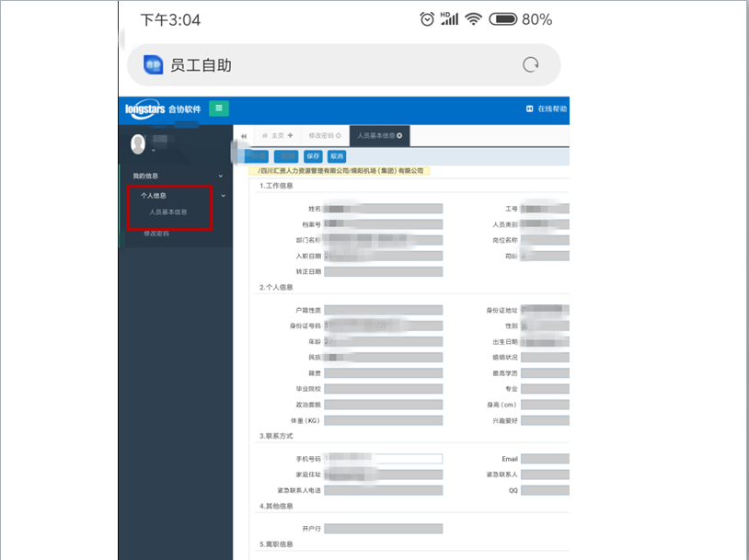
Task: Click the 1.工作信息 section header
Action: pos(276,186)
